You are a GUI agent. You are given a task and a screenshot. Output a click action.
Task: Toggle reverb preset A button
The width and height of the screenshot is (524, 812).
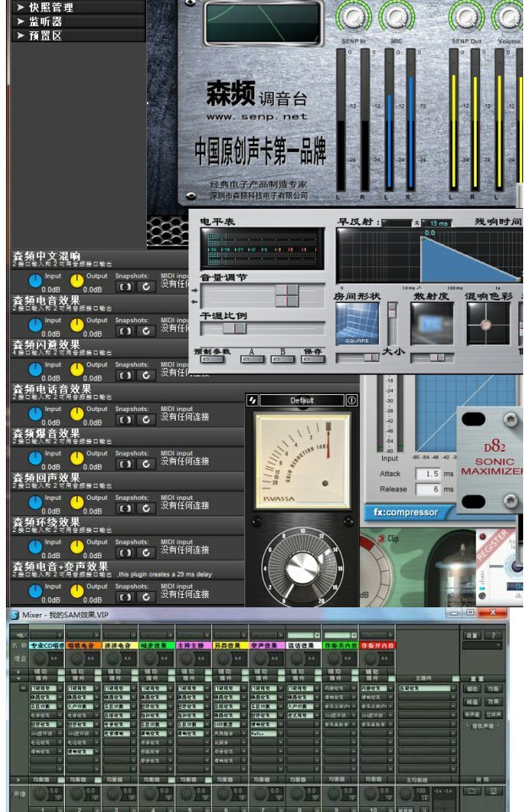click(252, 359)
